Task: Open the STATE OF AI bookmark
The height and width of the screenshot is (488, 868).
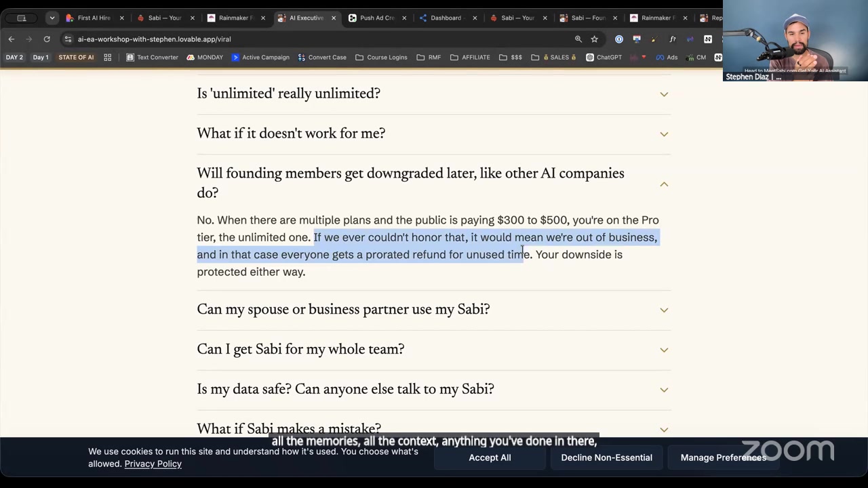Action: point(76,58)
